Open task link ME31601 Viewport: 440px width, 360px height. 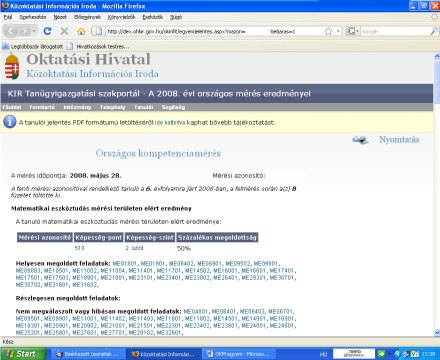56,285
